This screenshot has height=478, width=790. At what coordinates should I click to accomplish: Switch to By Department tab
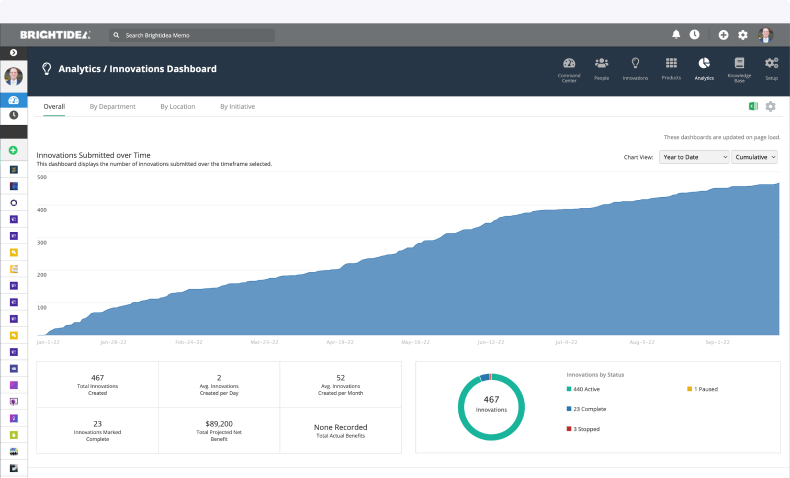pyautogui.click(x=112, y=107)
